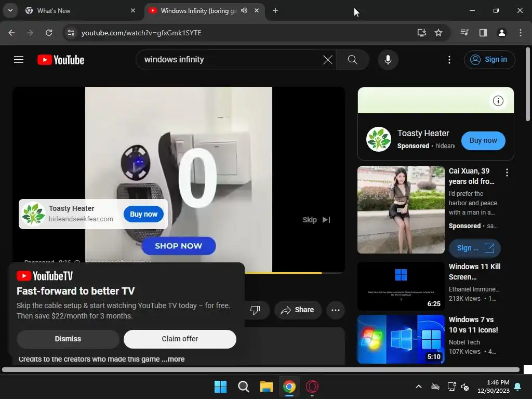
Task: Mute the Windows Infinity tab audio icon
Action: coord(244,10)
